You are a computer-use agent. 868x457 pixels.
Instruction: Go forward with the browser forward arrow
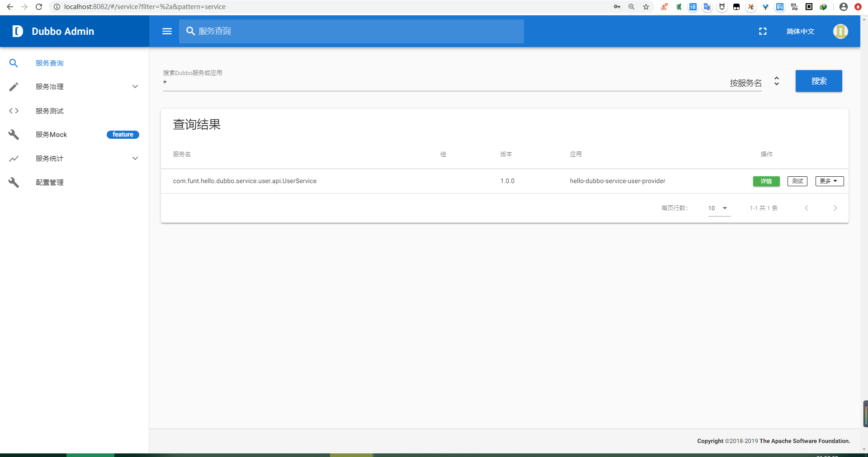24,7
